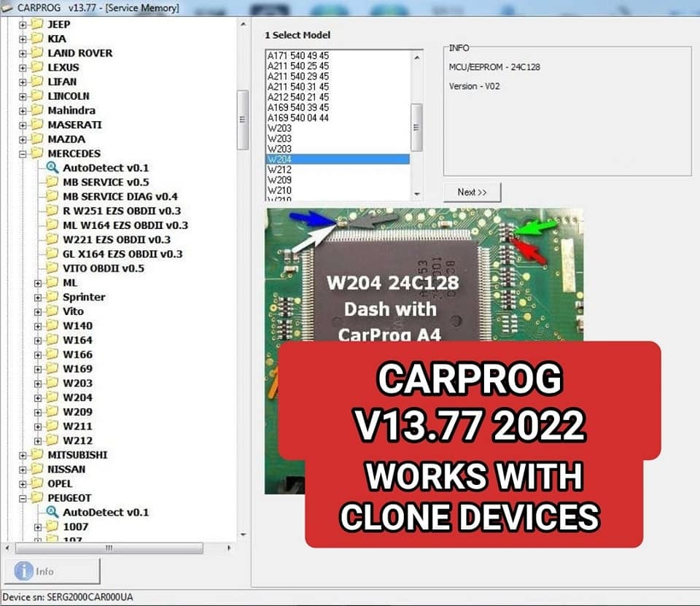700x606 pixels.
Task: Select NISSAN in the brand tree
Action: (x=67, y=469)
